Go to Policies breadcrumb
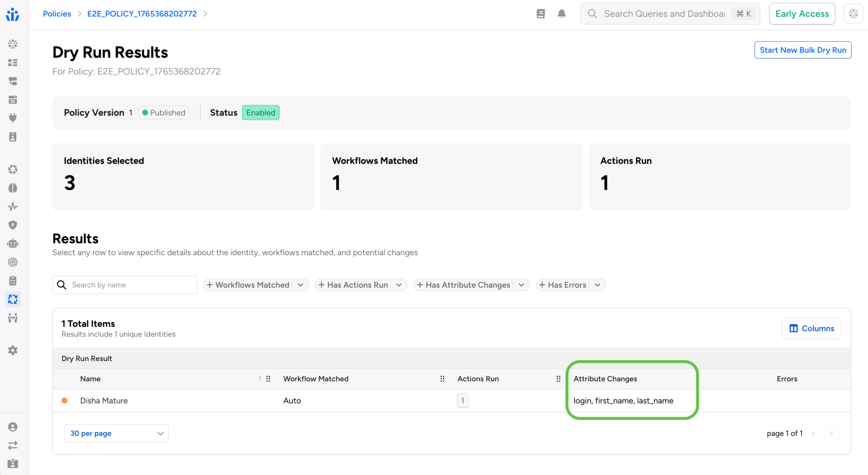868x475 pixels. pyautogui.click(x=57, y=14)
